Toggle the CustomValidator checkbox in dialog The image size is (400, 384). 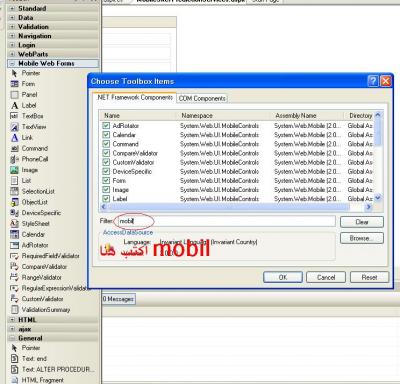pyautogui.click(x=106, y=162)
